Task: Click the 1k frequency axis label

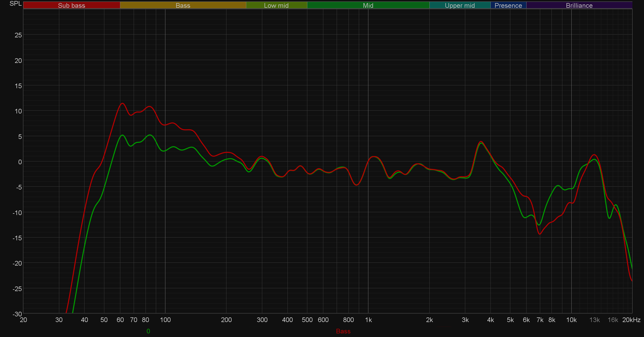Action: point(368,320)
